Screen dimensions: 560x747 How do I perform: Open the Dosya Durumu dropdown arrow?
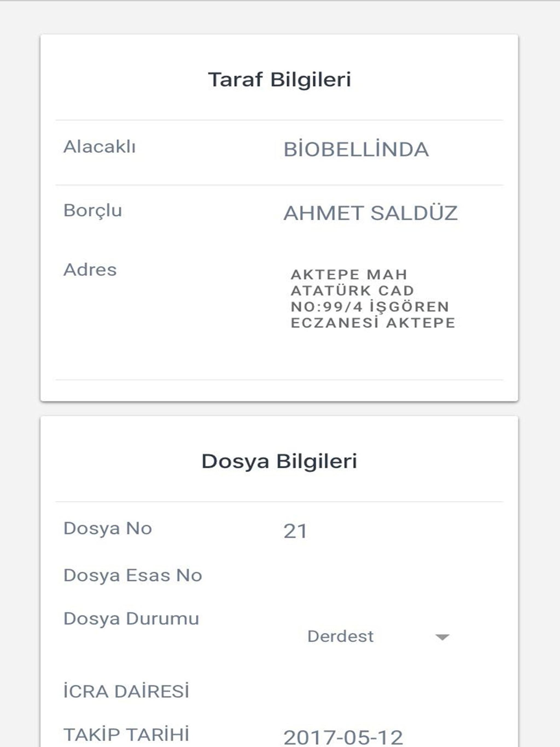point(442,637)
